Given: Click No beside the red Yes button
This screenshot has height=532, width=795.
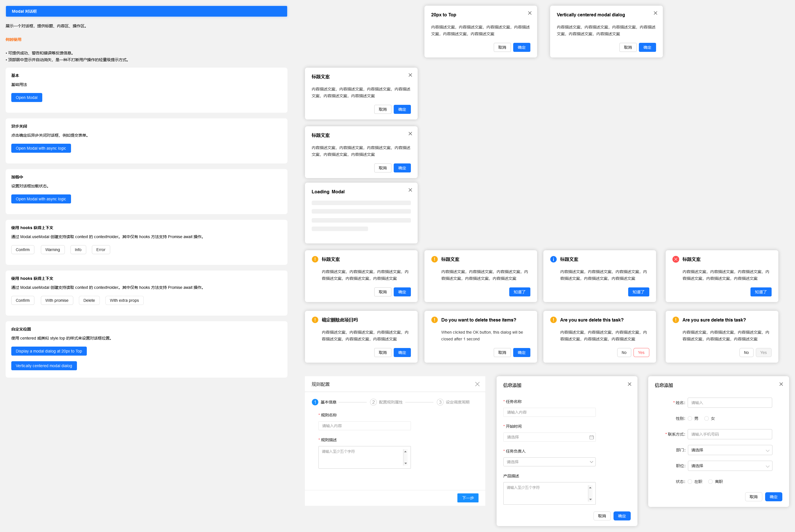Looking at the screenshot, I should click(624, 353).
